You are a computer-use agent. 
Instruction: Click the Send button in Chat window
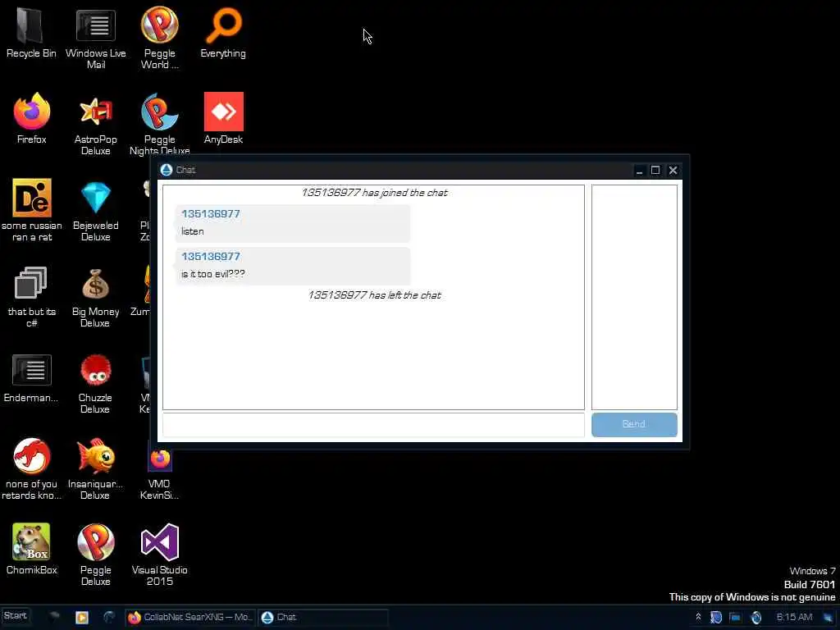point(634,424)
